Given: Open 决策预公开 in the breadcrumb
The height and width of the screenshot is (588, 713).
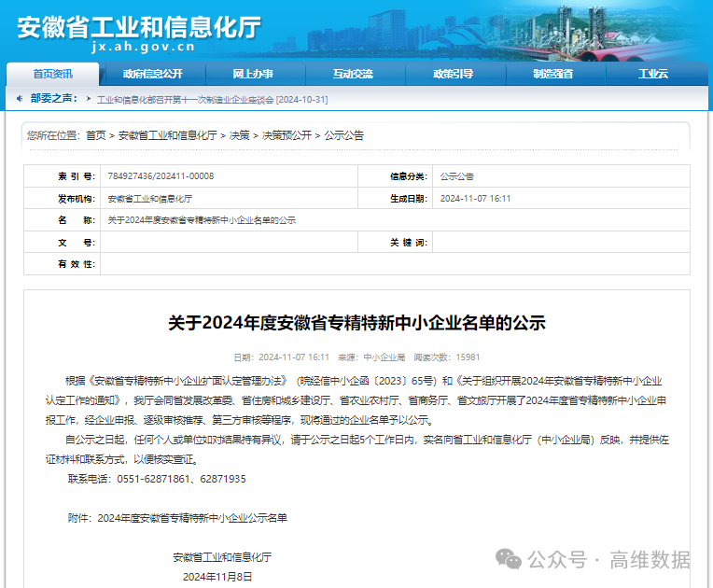Looking at the screenshot, I should click(287, 135).
